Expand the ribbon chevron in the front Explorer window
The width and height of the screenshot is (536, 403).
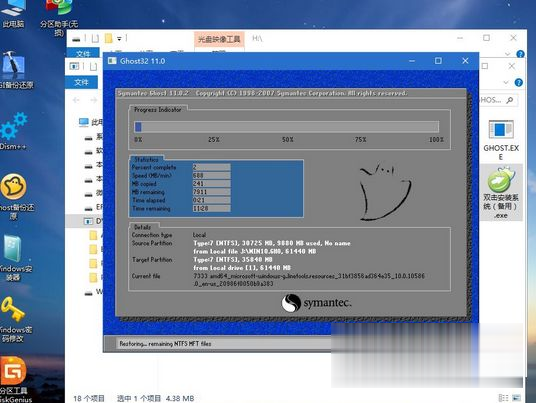(506, 82)
